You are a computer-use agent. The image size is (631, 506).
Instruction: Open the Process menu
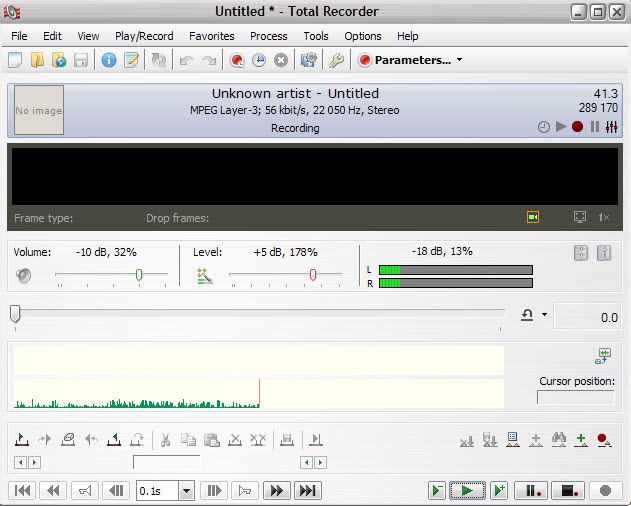pyautogui.click(x=268, y=36)
